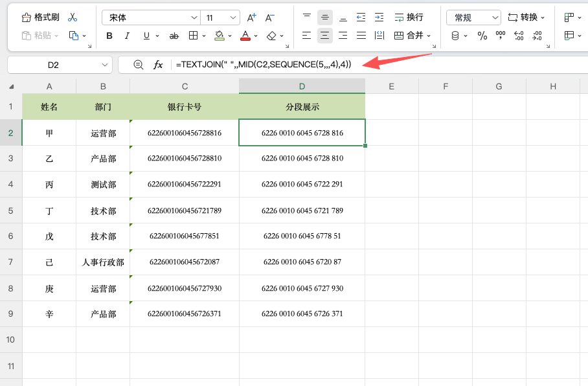Click name cell 庚
The image size is (588, 386).
49,288
